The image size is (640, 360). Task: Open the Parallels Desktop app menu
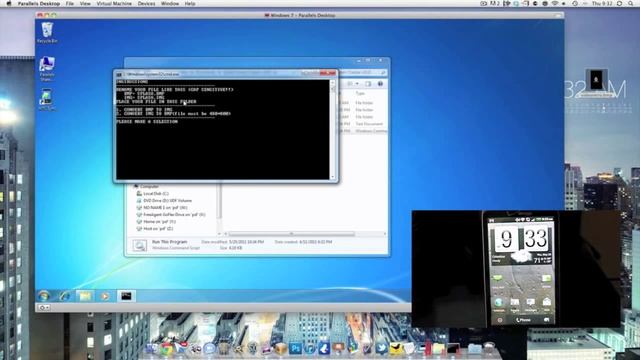tap(39, 3)
